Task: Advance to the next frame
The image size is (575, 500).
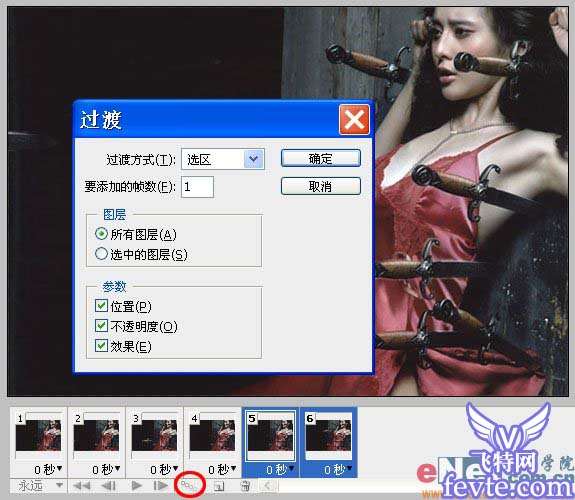Action: click(x=160, y=486)
